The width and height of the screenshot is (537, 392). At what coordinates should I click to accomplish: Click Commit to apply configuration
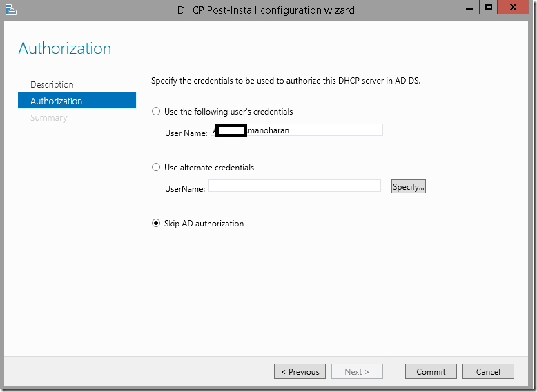click(431, 371)
